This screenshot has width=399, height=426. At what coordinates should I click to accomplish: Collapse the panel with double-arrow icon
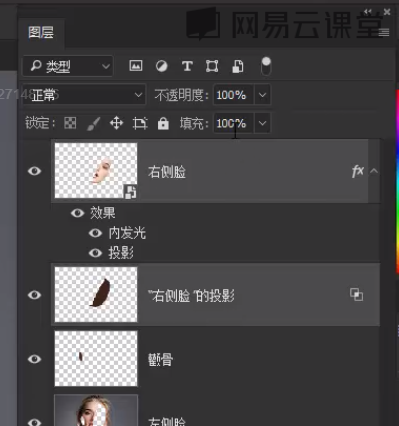click(368, 12)
